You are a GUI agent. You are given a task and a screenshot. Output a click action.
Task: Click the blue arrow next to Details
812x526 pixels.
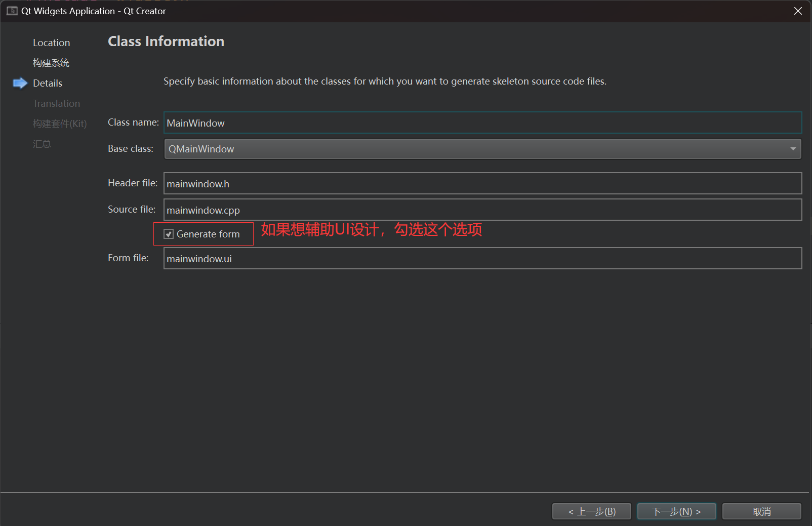pos(20,83)
